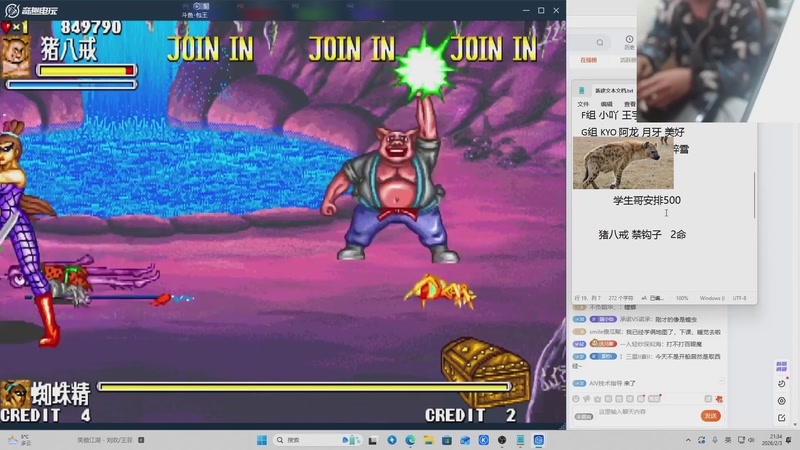800x450 pixels.
Task: Switch the input language indicator
Action: coord(728,440)
